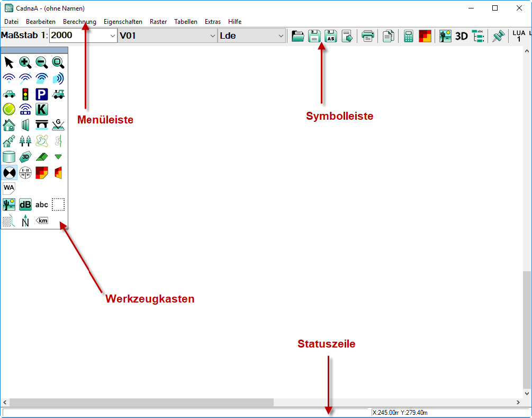Click the vertical scrollbar thumb
The height and width of the screenshot is (418, 532).
coord(527,330)
